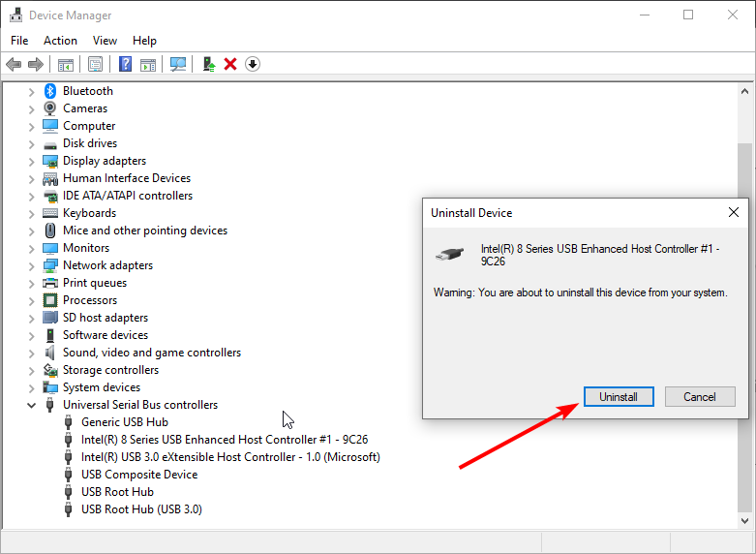756x554 pixels.
Task: Collapse Universal Serial Bus controllers
Action: [x=31, y=406]
